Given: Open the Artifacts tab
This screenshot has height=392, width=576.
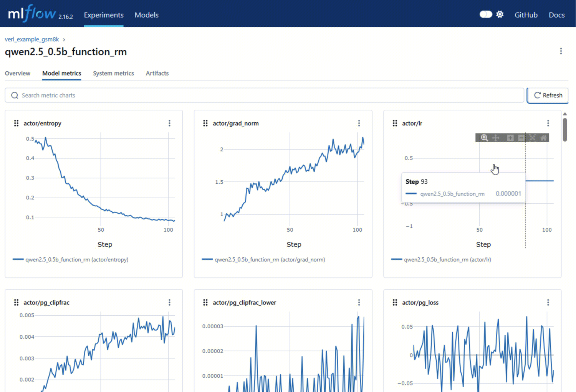Looking at the screenshot, I should coord(157,73).
